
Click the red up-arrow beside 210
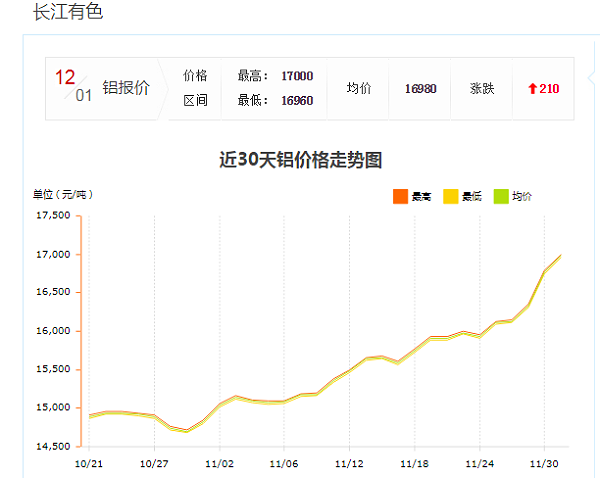pyautogui.click(x=532, y=89)
